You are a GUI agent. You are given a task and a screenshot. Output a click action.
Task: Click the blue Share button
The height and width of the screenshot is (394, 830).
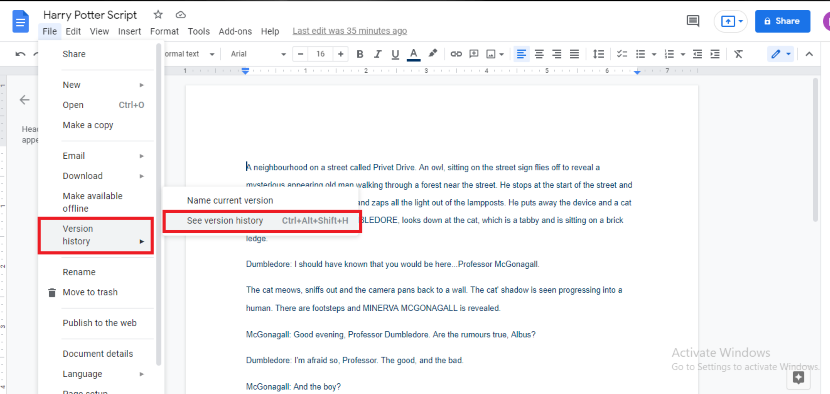point(782,21)
